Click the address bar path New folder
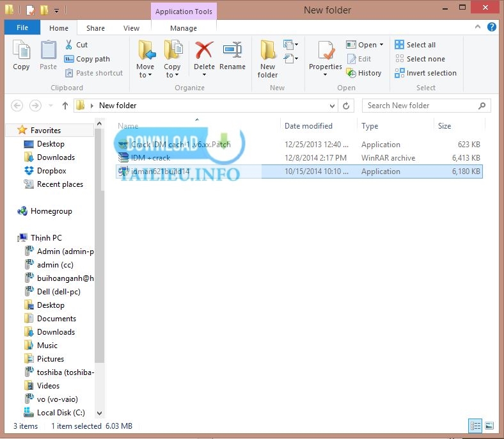The image size is (504, 439). (118, 106)
